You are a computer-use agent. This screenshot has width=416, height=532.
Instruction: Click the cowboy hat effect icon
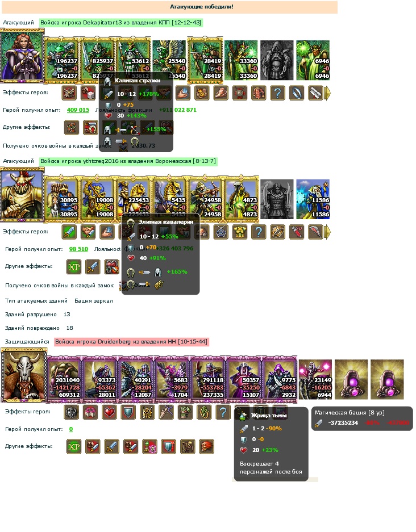point(221,93)
